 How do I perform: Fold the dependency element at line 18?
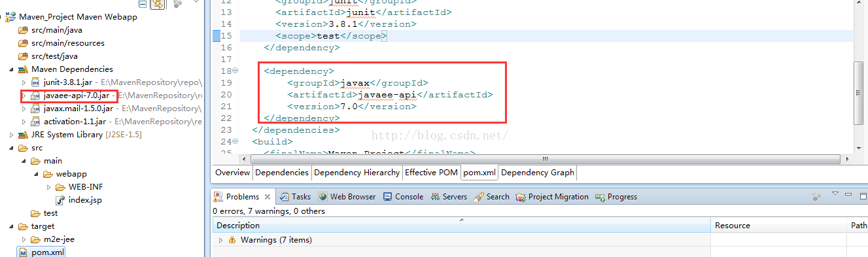(235, 71)
